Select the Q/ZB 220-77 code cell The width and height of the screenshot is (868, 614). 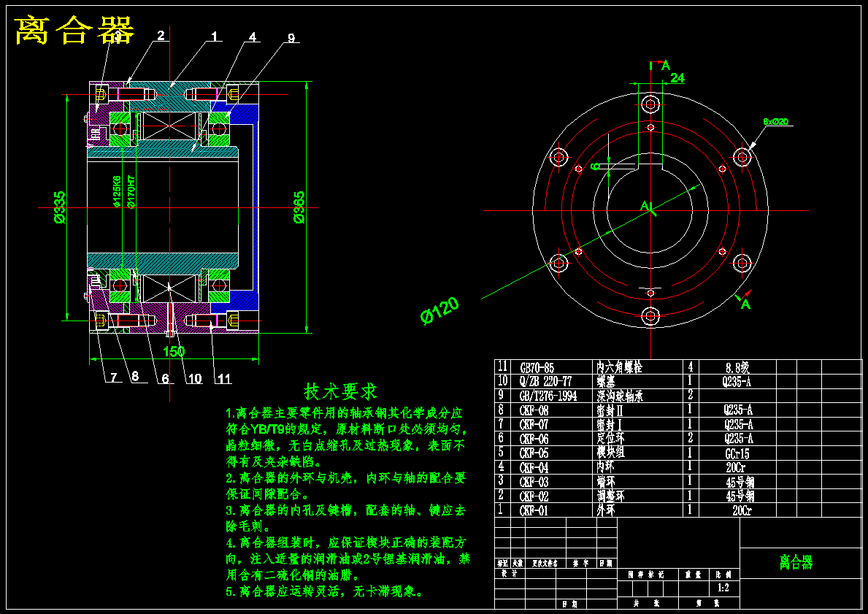[546, 381]
